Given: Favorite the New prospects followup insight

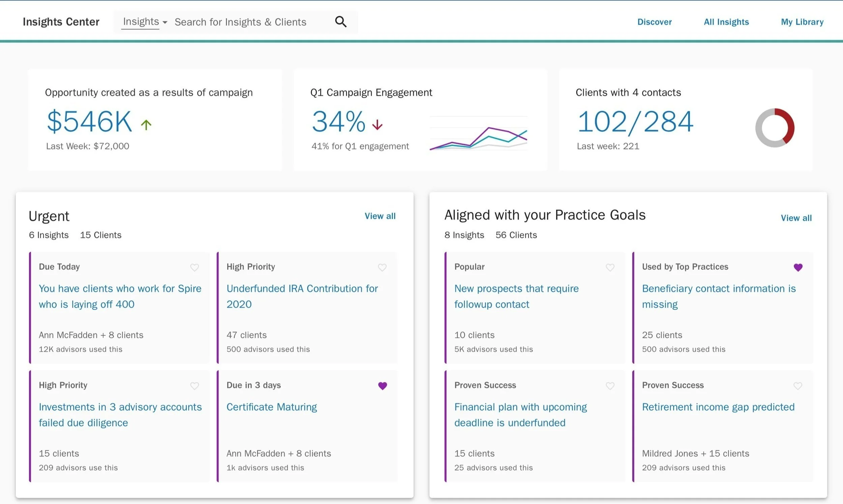Looking at the screenshot, I should click(610, 267).
